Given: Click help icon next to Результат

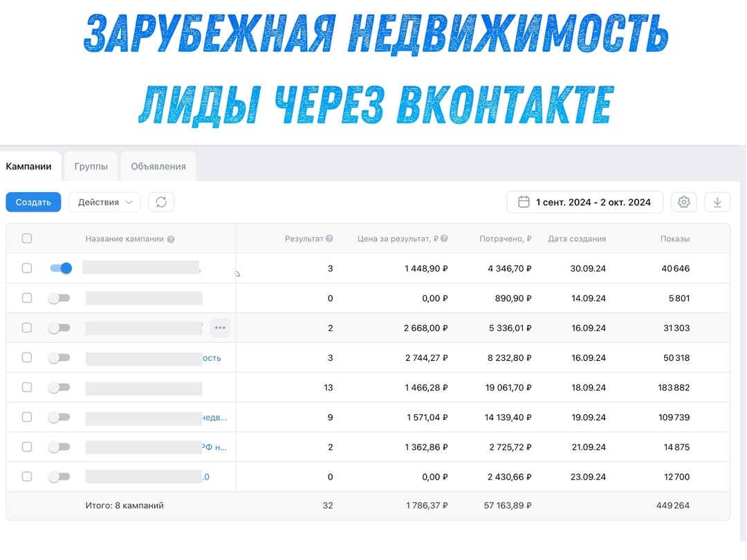Looking at the screenshot, I should pyautogui.click(x=329, y=239).
